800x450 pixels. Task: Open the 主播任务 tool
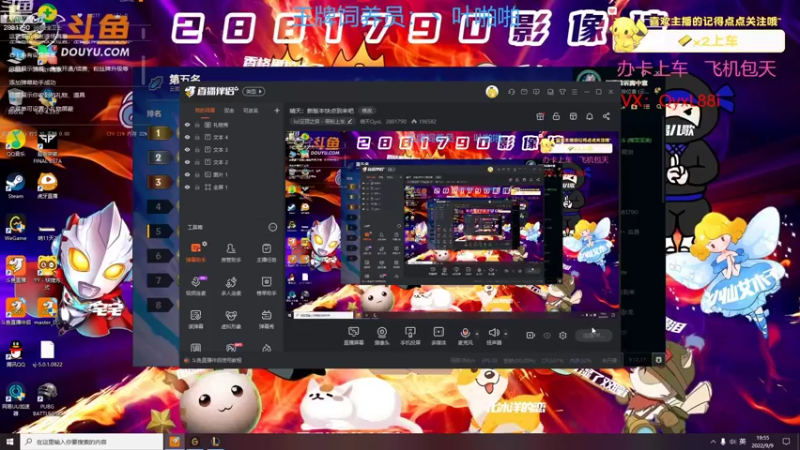click(266, 253)
